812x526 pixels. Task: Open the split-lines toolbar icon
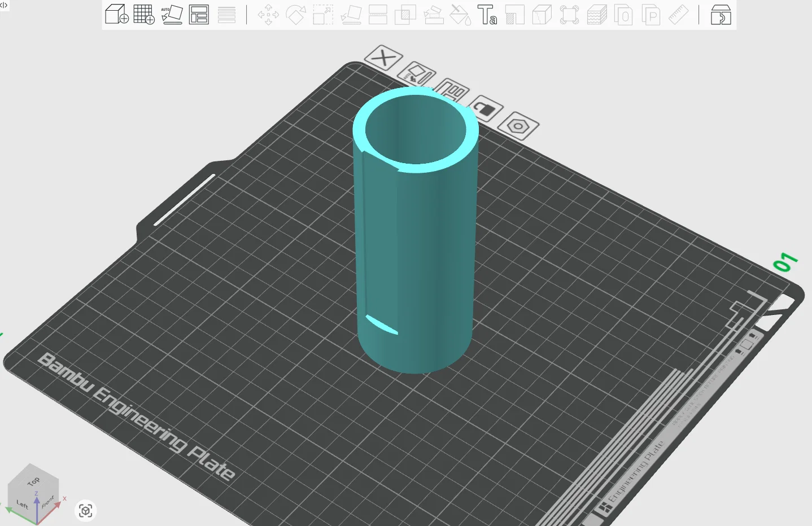pos(226,14)
